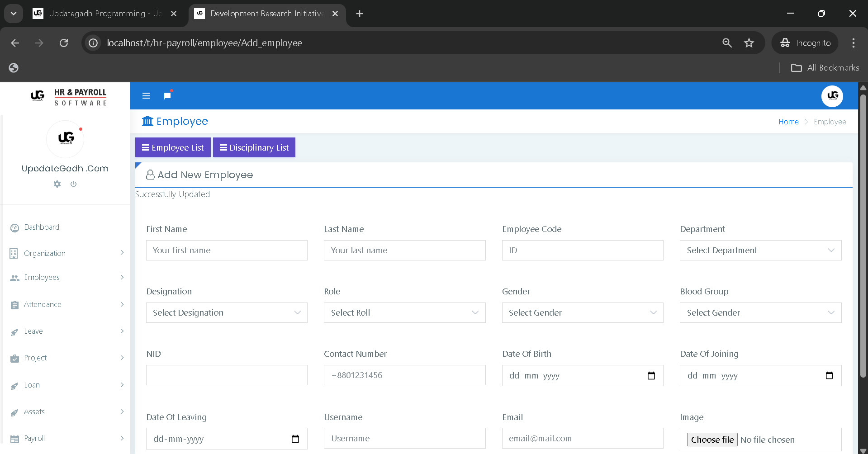
Task: Open the Select Department dropdown
Action: tap(760, 251)
